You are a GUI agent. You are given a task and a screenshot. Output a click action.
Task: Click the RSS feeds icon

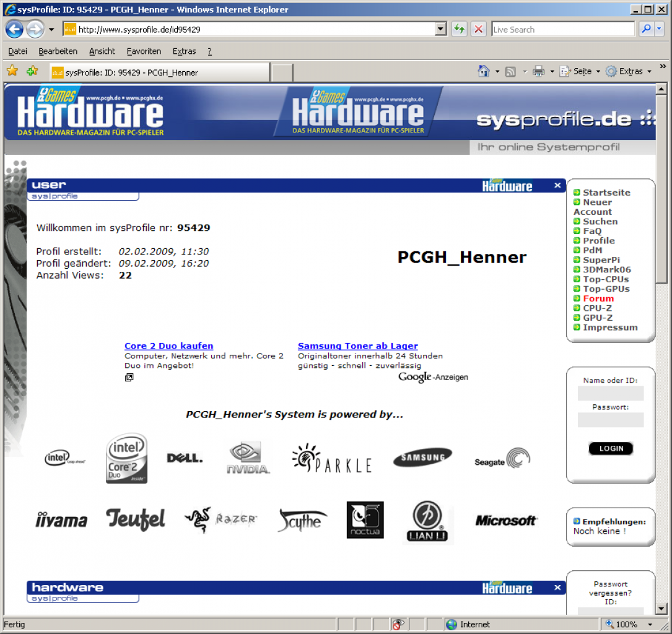pos(510,72)
